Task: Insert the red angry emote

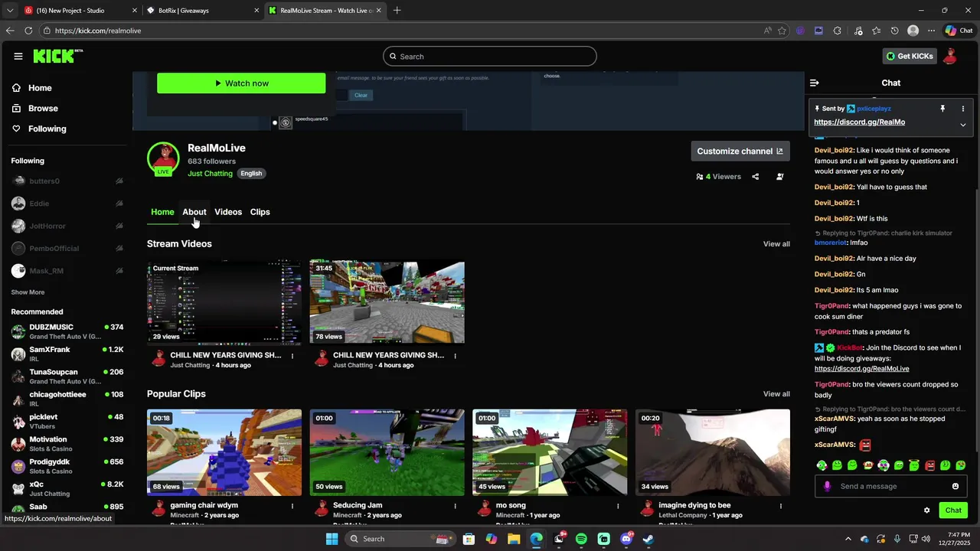Action: (930, 465)
